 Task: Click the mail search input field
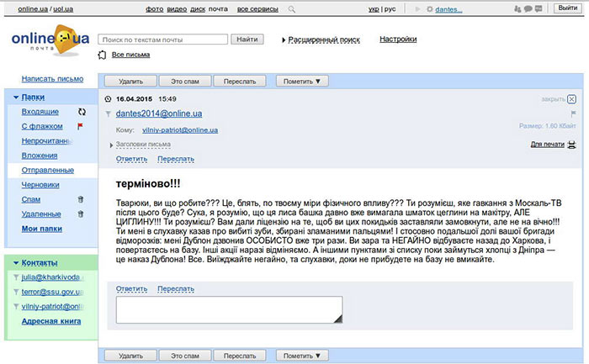coord(162,40)
